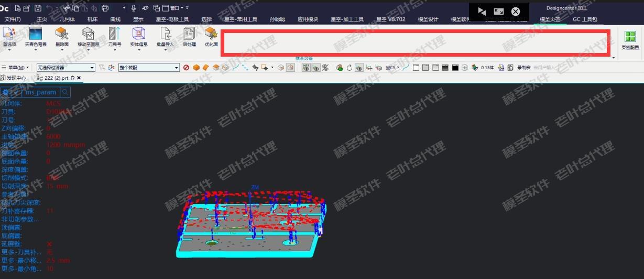Select the 模圣页签 ribbon tab
This screenshot has height=279, width=644.
(x=550, y=19)
